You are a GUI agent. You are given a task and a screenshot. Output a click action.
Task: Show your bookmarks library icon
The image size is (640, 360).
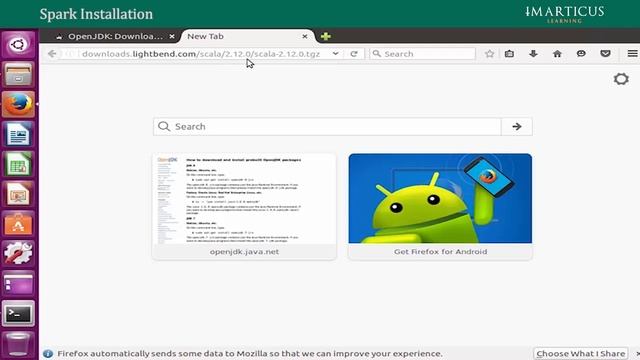click(x=509, y=54)
